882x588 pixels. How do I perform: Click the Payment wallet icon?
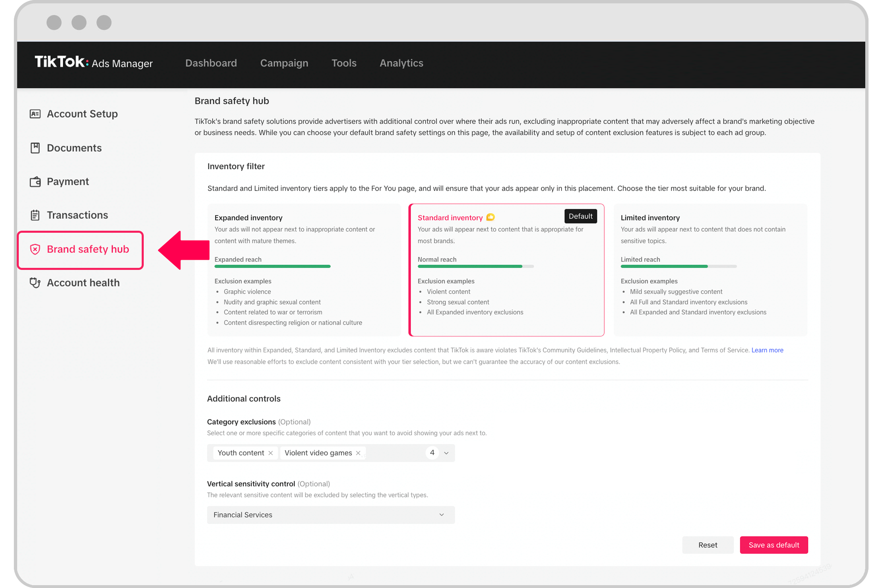tap(35, 182)
